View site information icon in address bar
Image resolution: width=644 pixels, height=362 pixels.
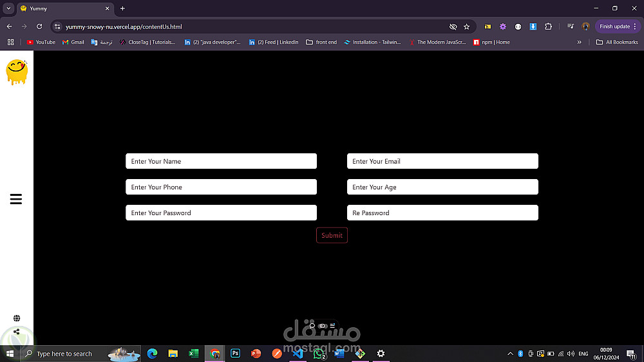pyautogui.click(x=57, y=26)
